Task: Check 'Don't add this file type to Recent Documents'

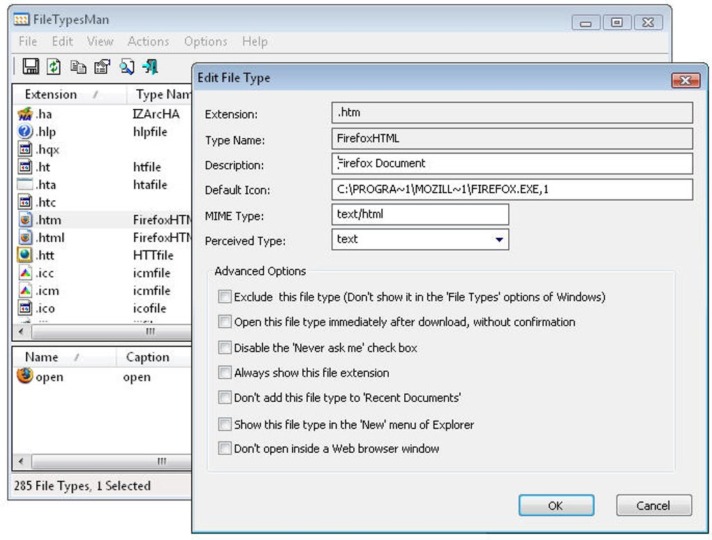Action: pyautogui.click(x=225, y=398)
